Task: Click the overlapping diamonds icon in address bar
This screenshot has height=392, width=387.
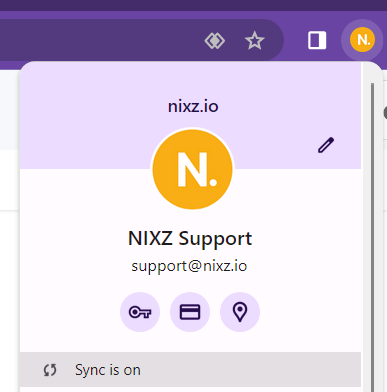Action: pyautogui.click(x=214, y=41)
